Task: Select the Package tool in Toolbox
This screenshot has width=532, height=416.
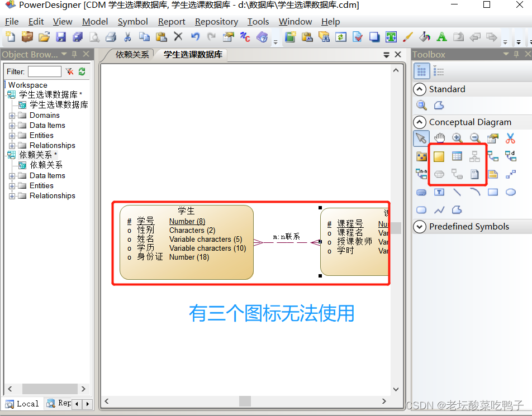Action: point(421,156)
